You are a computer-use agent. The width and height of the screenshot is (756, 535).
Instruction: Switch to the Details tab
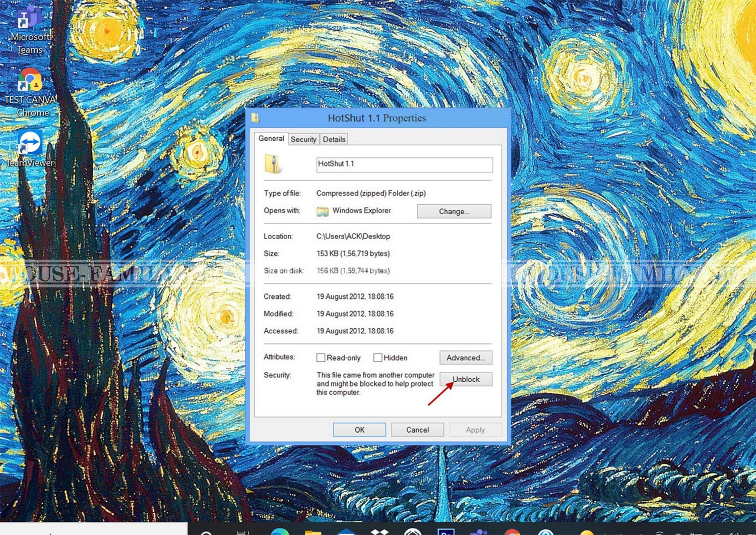tap(334, 140)
